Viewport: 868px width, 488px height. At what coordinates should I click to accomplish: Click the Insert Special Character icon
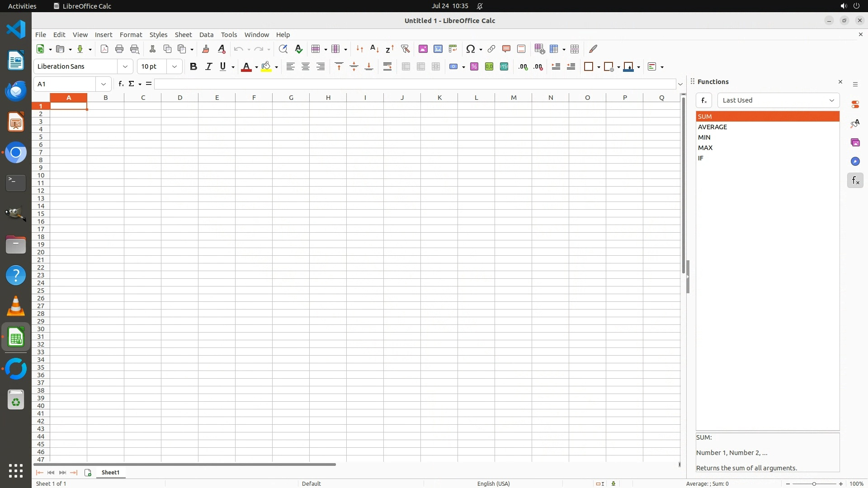point(471,49)
